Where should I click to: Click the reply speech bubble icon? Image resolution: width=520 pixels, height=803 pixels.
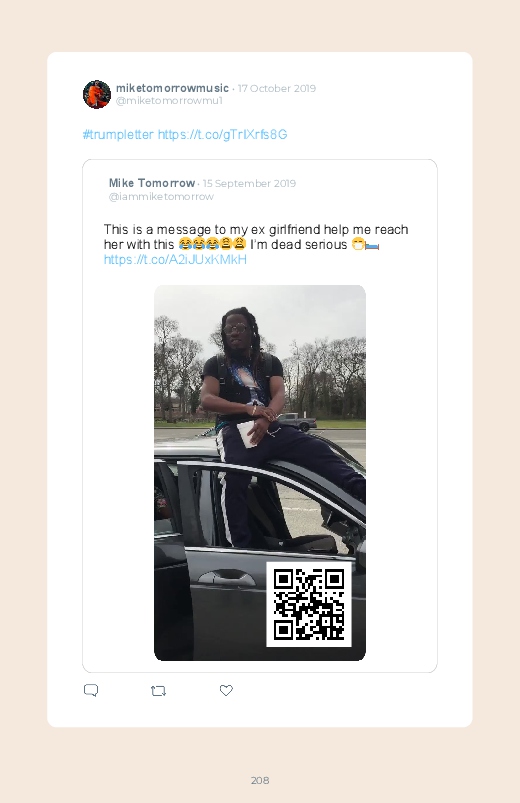coord(91,690)
